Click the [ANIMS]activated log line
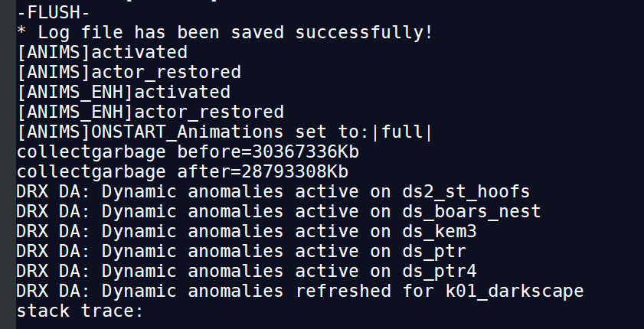The height and width of the screenshot is (329, 644). pos(101,53)
